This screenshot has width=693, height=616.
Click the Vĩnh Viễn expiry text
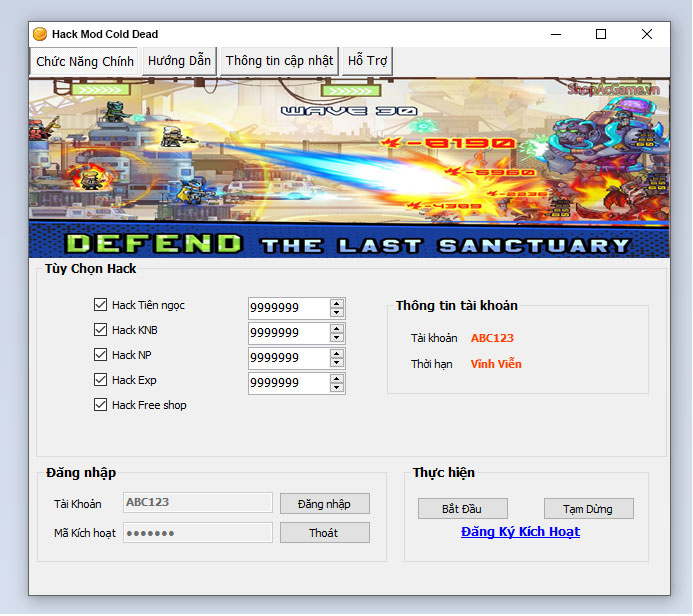tap(496, 364)
